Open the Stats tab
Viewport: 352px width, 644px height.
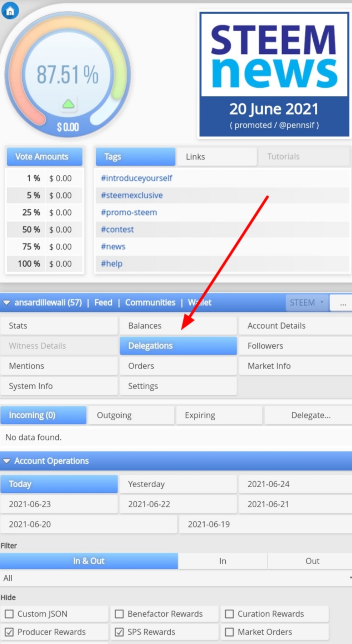(59, 326)
